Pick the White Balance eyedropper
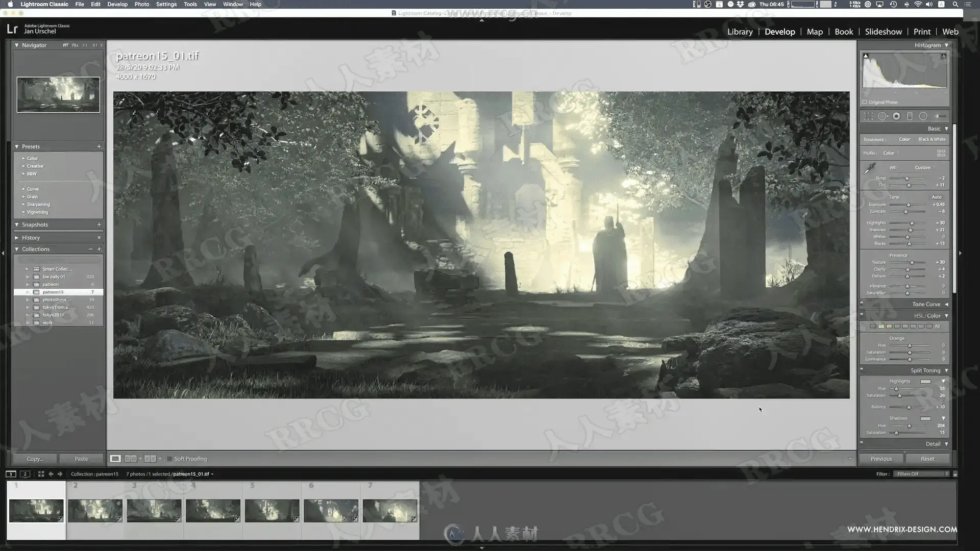 pos(870,168)
